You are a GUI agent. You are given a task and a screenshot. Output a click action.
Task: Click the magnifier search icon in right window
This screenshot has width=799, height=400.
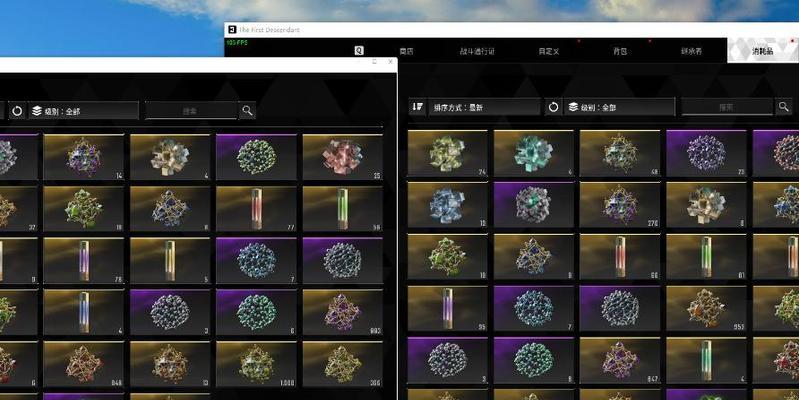pos(784,106)
